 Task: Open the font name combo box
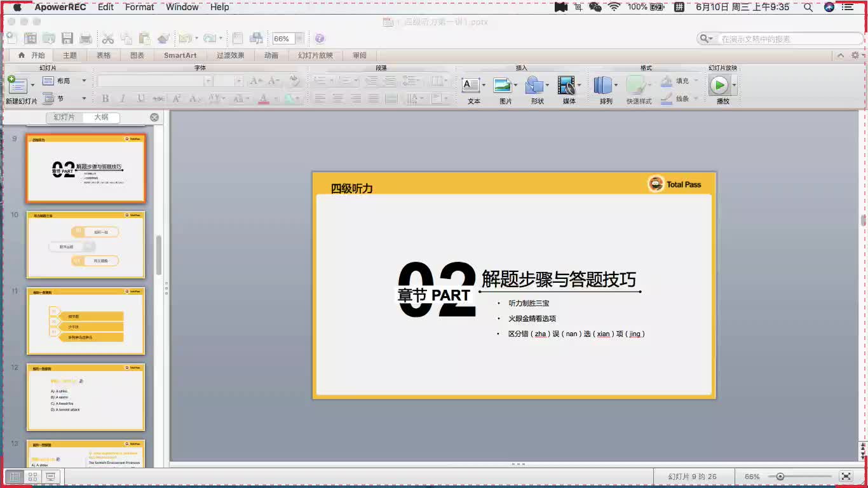click(154, 81)
